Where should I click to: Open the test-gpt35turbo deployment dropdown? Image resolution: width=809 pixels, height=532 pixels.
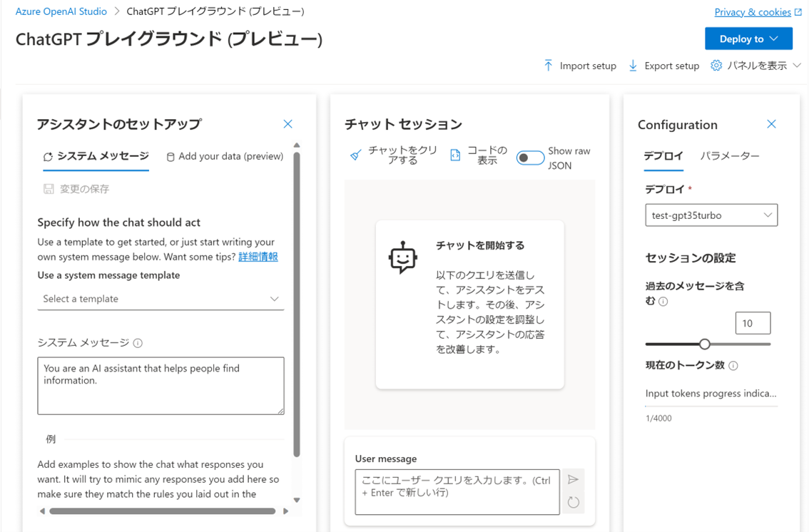click(x=711, y=215)
